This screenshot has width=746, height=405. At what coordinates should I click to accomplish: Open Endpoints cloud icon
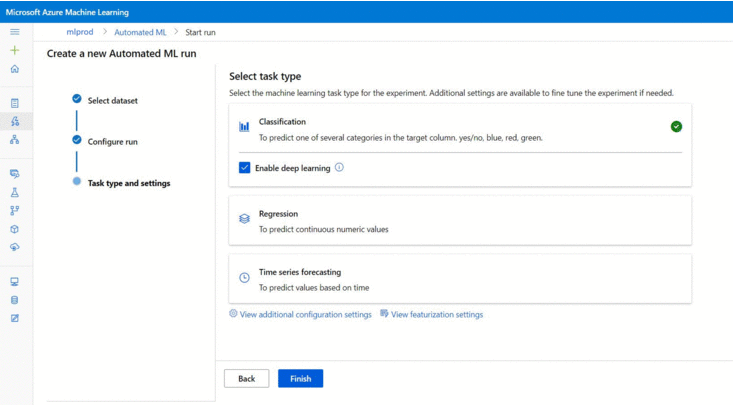[x=15, y=247]
